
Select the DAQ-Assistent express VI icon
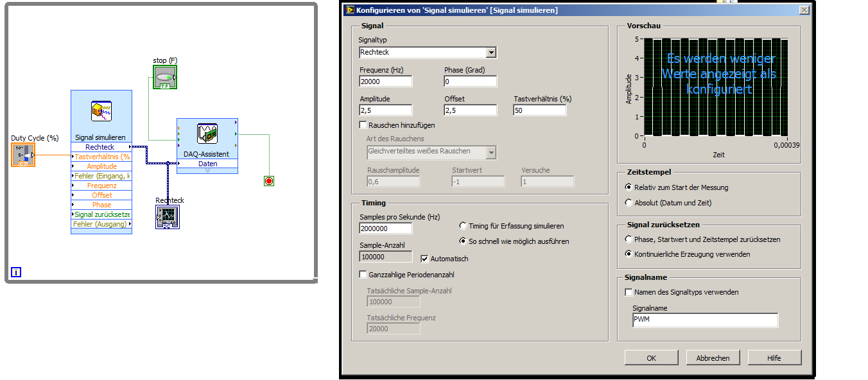207,134
